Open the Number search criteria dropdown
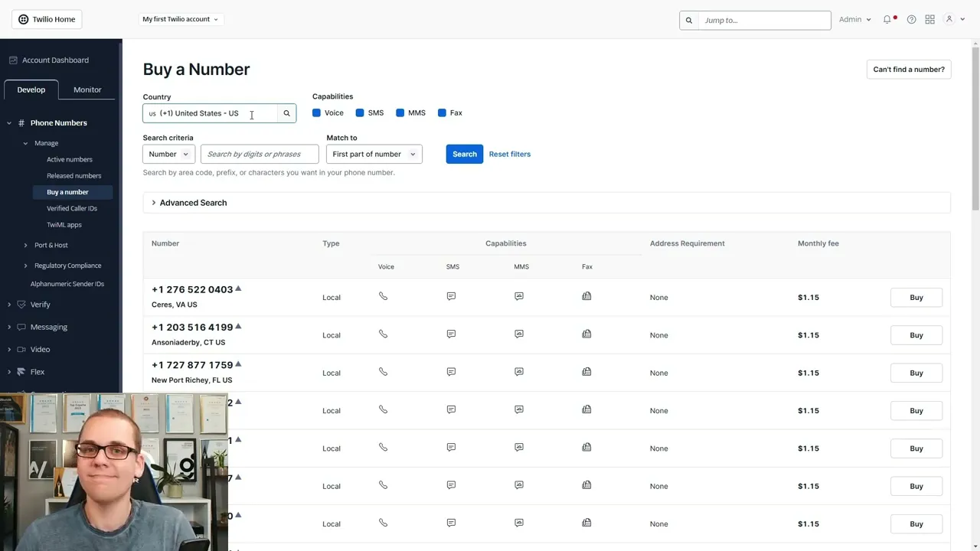The width and height of the screenshot is (980, 551). pyautogui.click(x=168, y=154)
